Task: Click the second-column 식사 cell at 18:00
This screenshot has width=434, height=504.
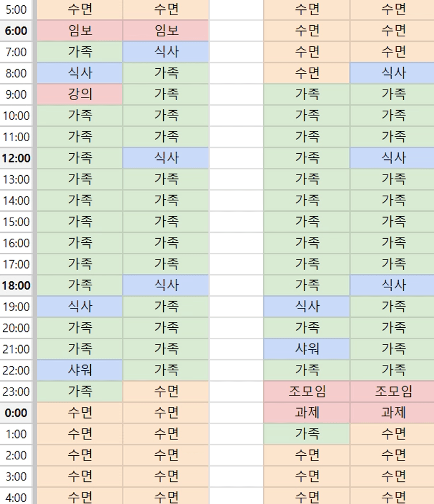Action: pyautogui.click(x=166, y=285)
